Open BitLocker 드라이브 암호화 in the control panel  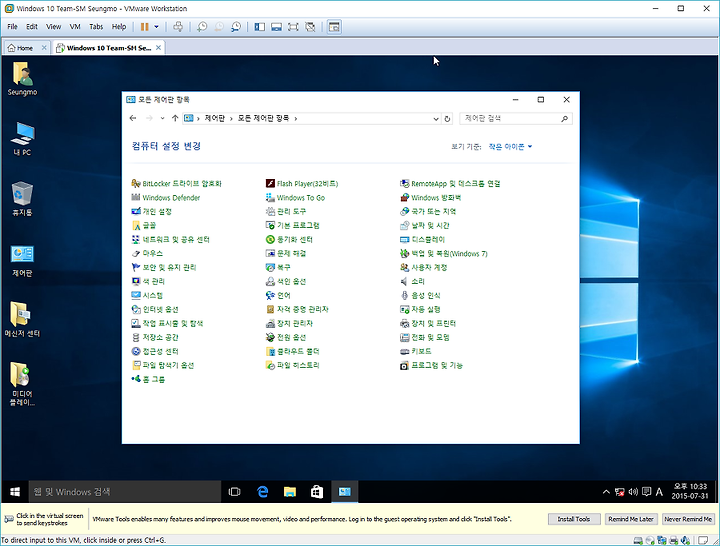176,184
